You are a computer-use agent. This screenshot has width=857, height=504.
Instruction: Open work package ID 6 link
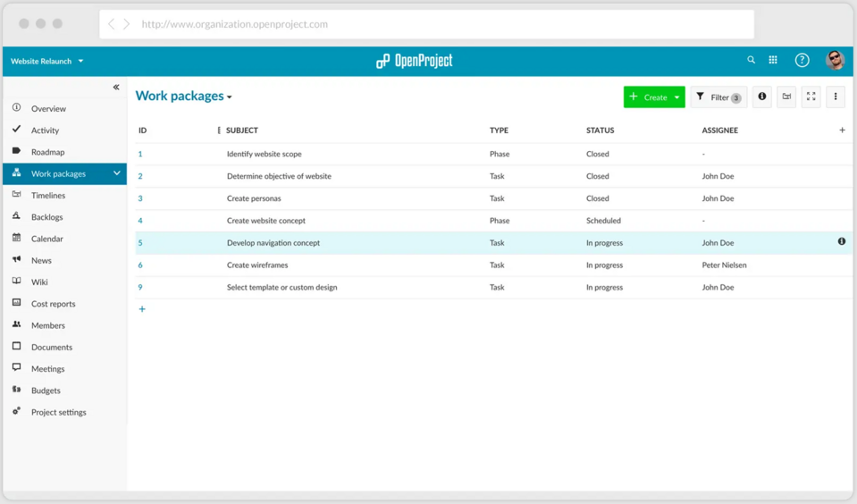tap(140, 265)
